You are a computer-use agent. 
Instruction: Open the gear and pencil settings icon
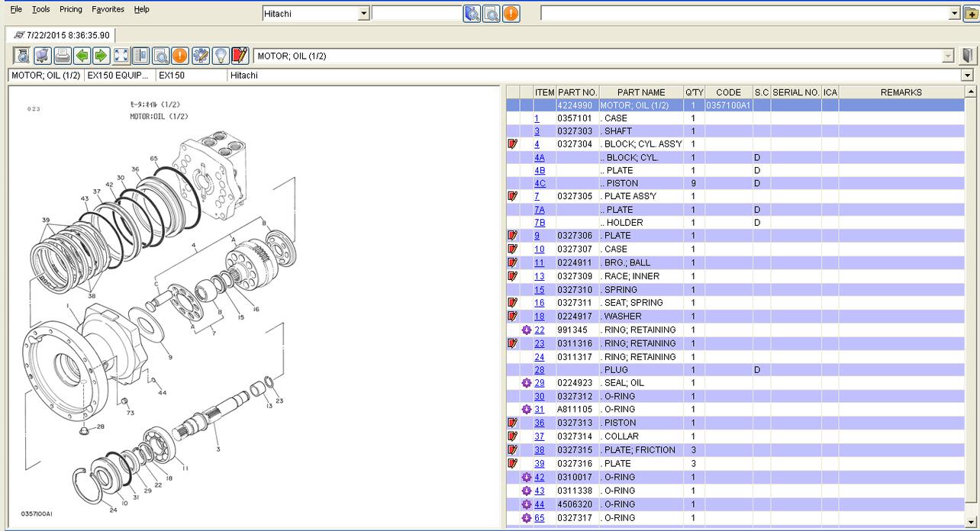200,55
